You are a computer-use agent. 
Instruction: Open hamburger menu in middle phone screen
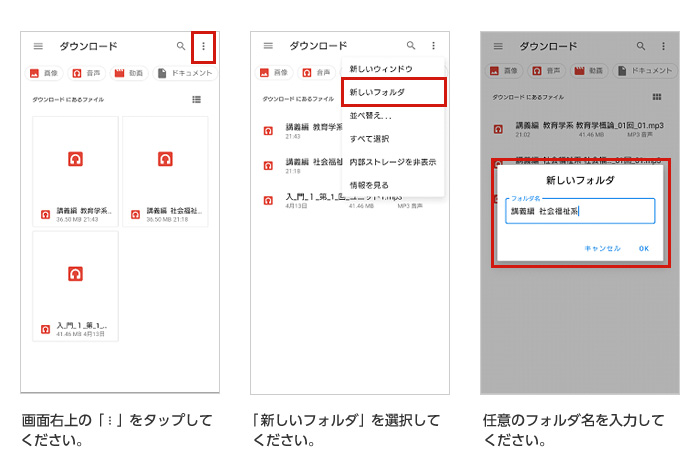pyautogui.click(x=268, y=46)
